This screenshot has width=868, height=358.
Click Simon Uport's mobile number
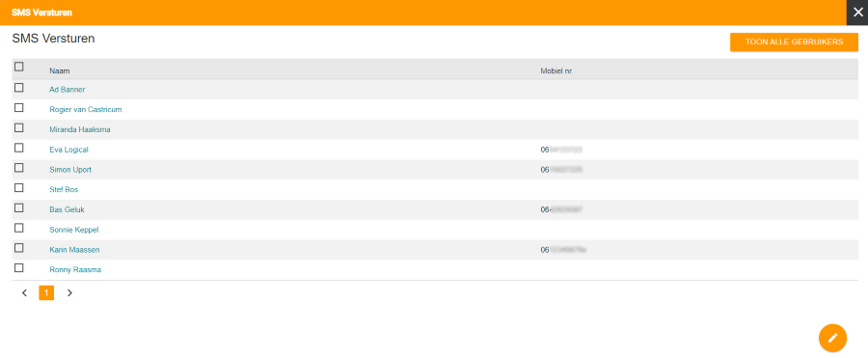coord(560,170)
